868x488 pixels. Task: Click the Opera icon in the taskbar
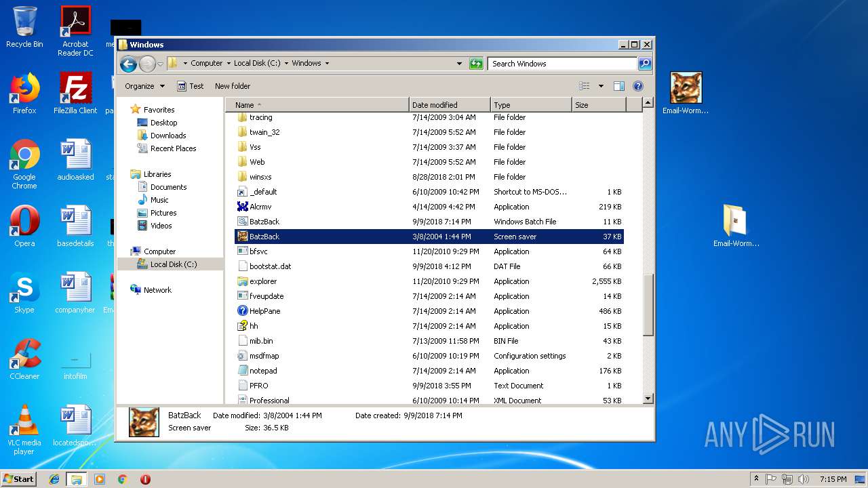pos(145,479)
